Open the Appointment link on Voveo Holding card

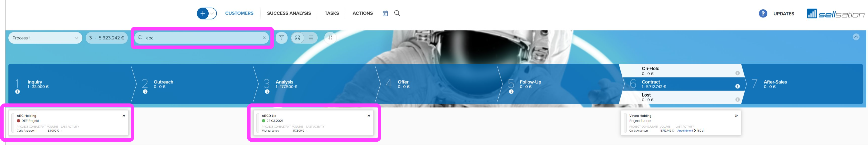(x=685, y=131)
